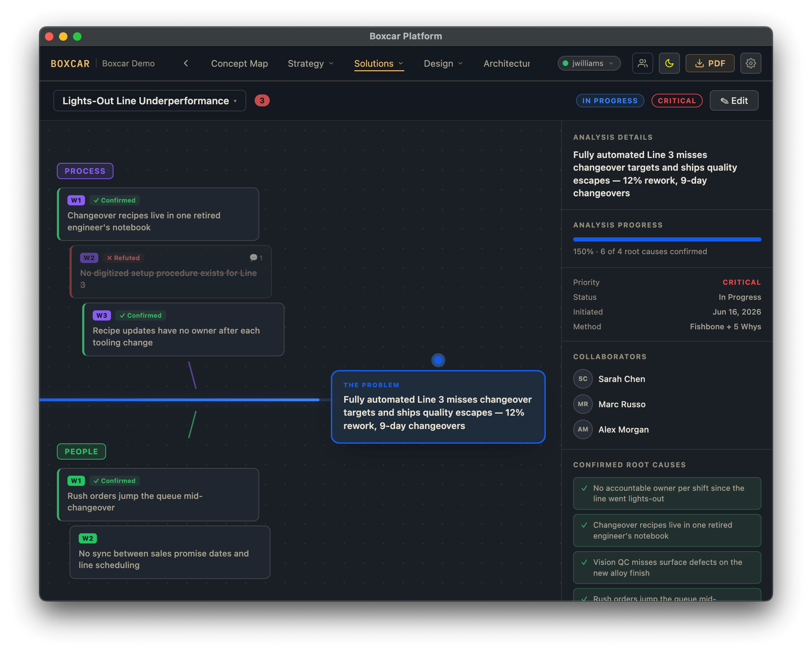Click checkmark on No accountable owner cause
Screen dimensions: 812x653
coord(584,488)
